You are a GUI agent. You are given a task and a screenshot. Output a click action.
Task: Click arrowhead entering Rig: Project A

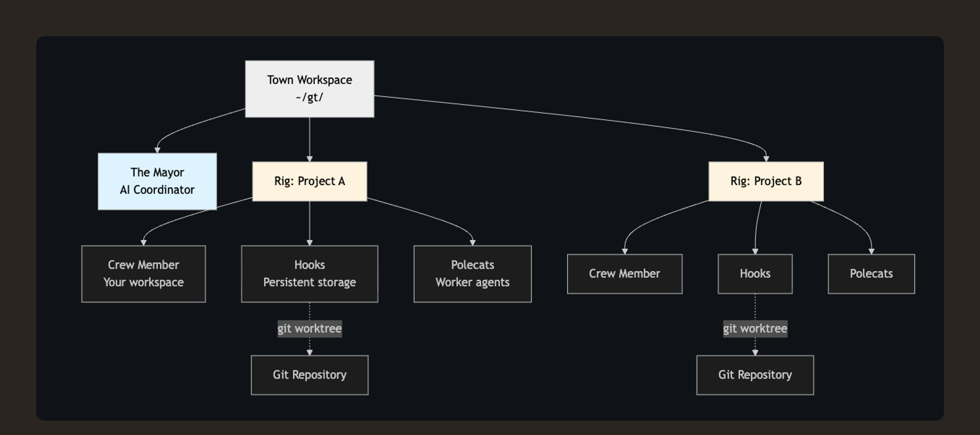pos(309,159)
